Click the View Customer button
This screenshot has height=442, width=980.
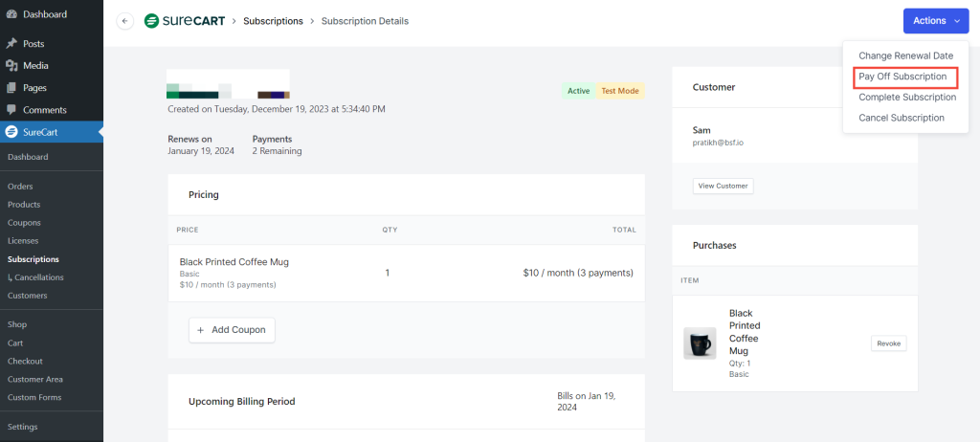723,186
